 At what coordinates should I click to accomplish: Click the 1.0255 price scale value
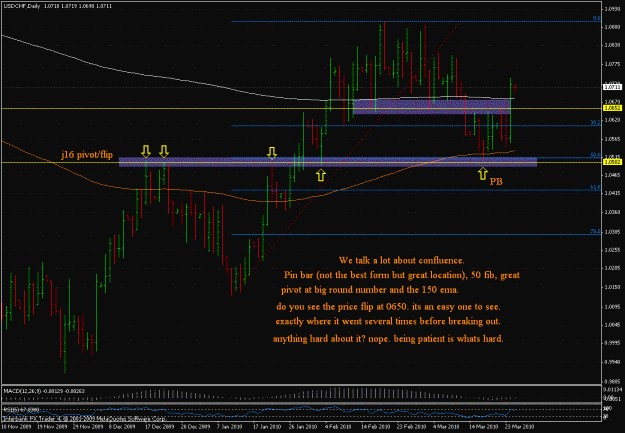click(613, 250)
